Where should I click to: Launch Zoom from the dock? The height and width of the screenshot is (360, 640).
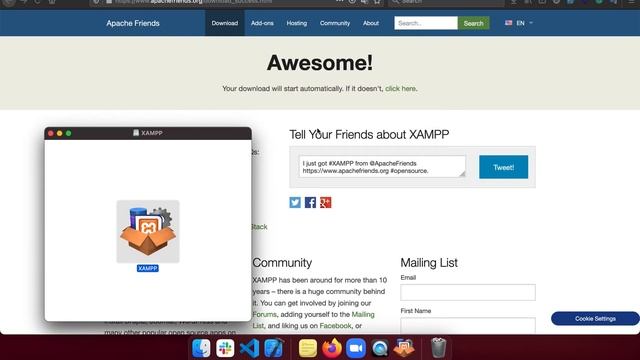356,348
